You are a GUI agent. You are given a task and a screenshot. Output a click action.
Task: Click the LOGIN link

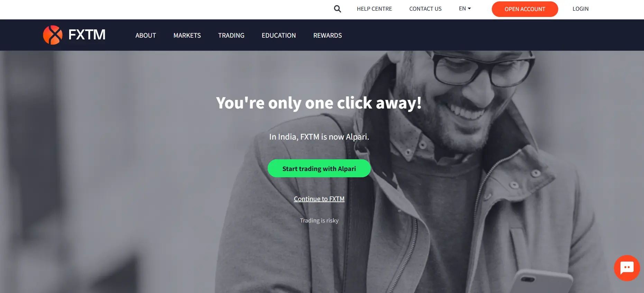click(x=580, y=9)
